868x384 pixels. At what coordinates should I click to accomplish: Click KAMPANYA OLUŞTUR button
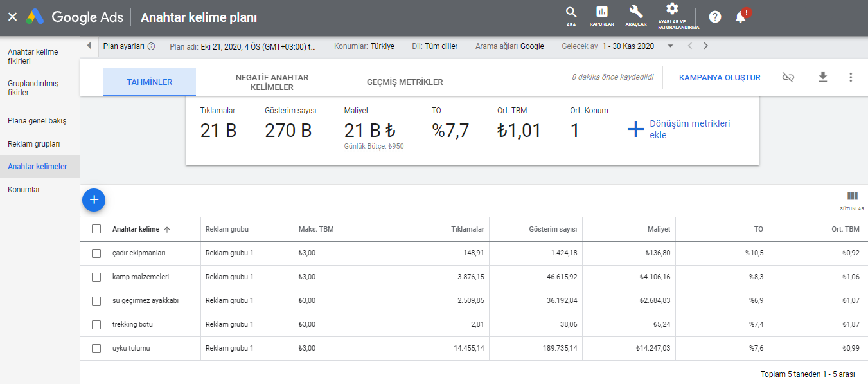[x=720, y=78]
